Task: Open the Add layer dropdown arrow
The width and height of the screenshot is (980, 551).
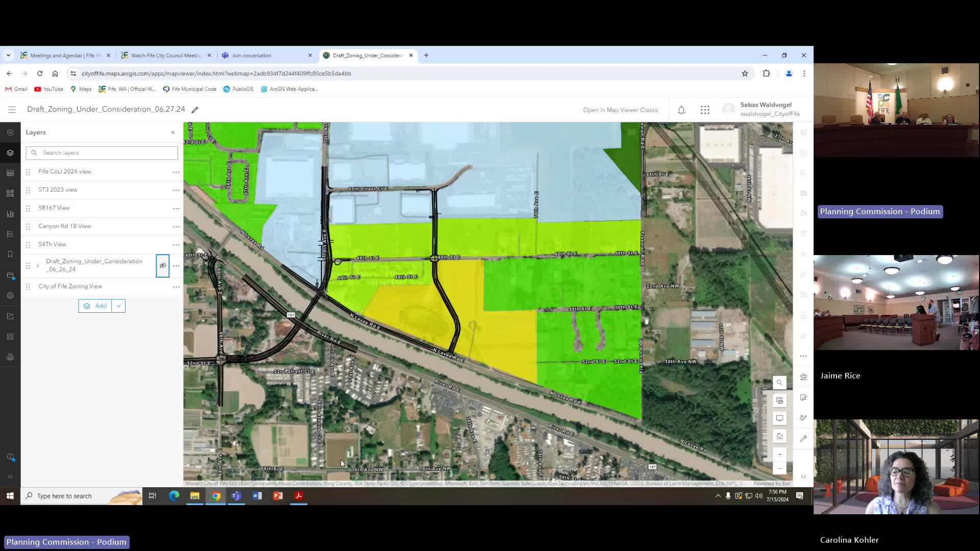Action: coord(118,306)
